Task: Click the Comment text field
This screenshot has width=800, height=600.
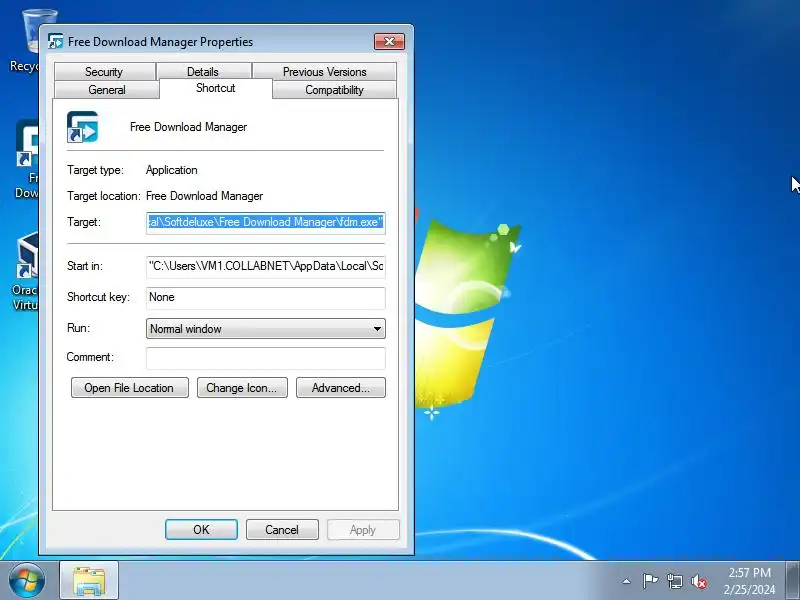Action: (x=266, y=358)
